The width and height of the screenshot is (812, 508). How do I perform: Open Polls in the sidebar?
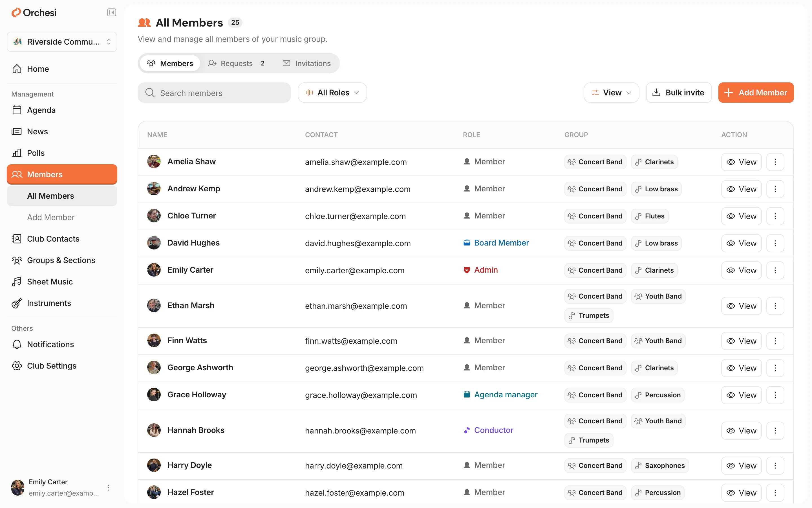click(x=62, y=153)
